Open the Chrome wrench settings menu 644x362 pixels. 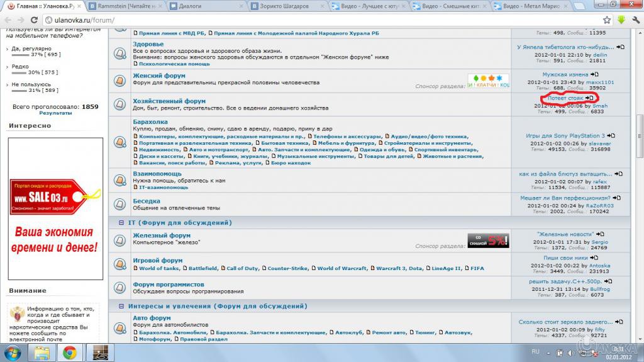(x=636, y=20)
